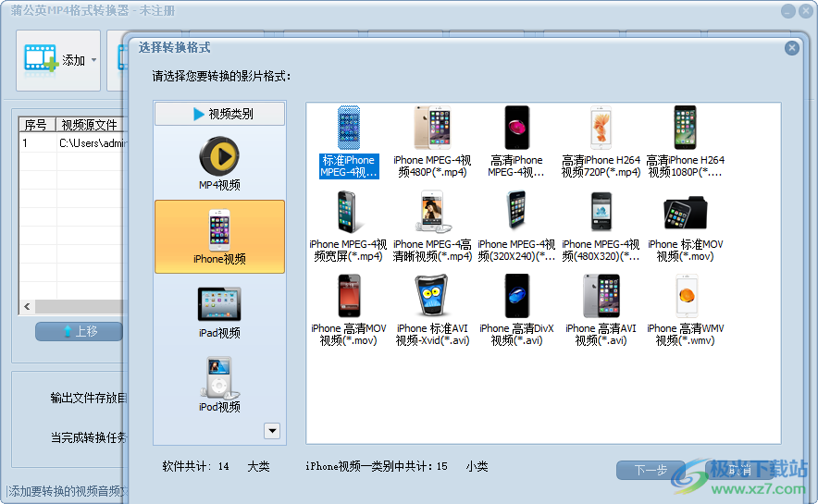This screenshot has width=818, height=504.
Task: Click the 上移 button in main window
Action: point(80,331)
